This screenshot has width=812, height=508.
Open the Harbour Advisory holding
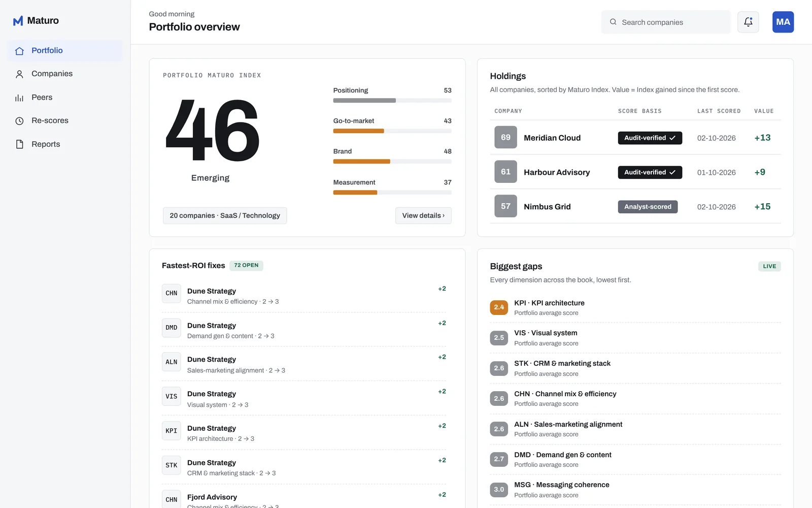coord(635,172)
